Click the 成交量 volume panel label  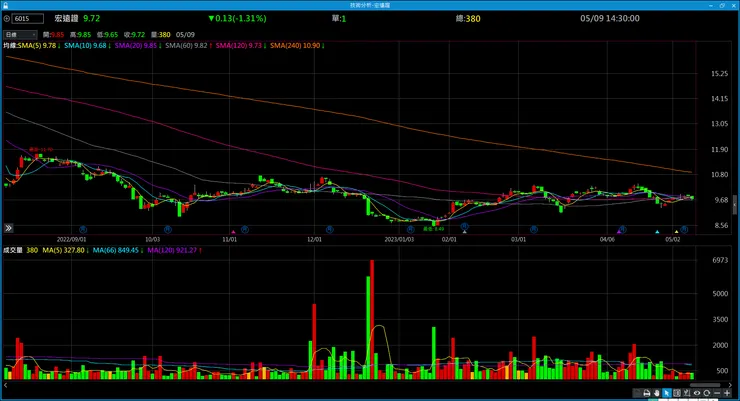(13, 250)
